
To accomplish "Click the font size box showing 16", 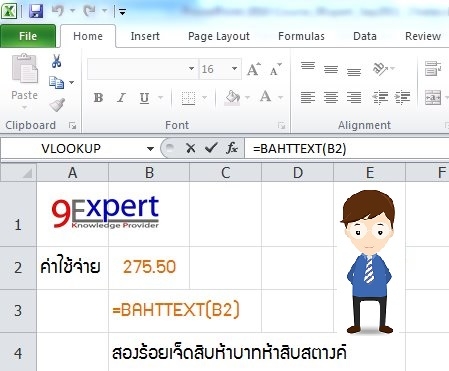I will [215, 69].
